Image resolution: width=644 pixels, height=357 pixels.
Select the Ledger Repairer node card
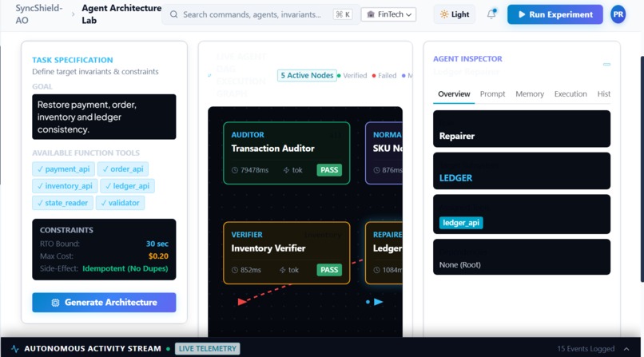(x=384, y=253)
